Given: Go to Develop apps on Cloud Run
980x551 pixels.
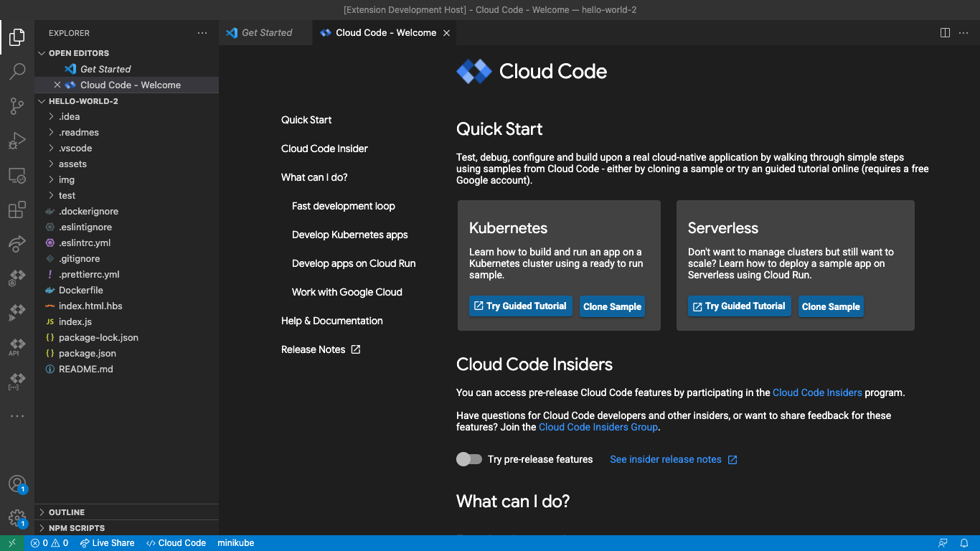Looking at the screenshot, I should tap(354, 263).
